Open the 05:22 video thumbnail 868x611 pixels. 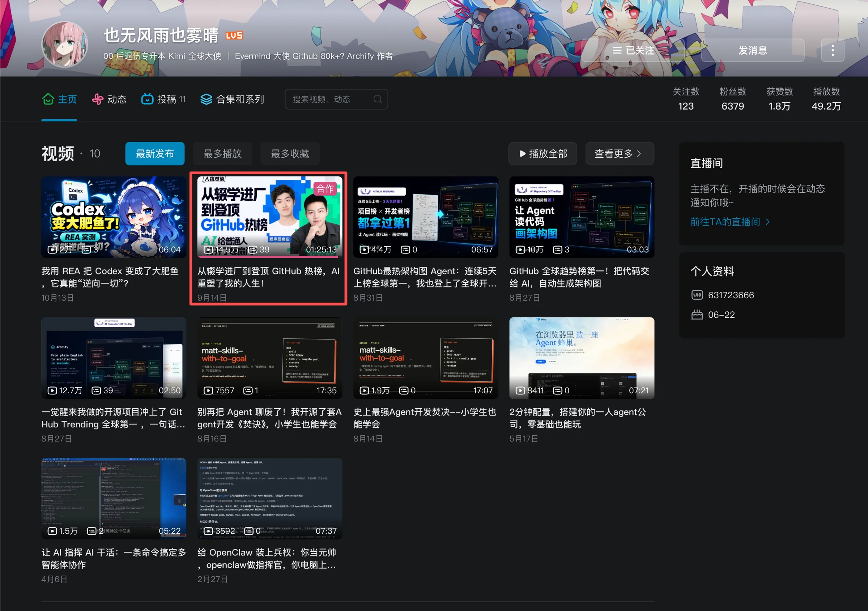coord(114,499)
